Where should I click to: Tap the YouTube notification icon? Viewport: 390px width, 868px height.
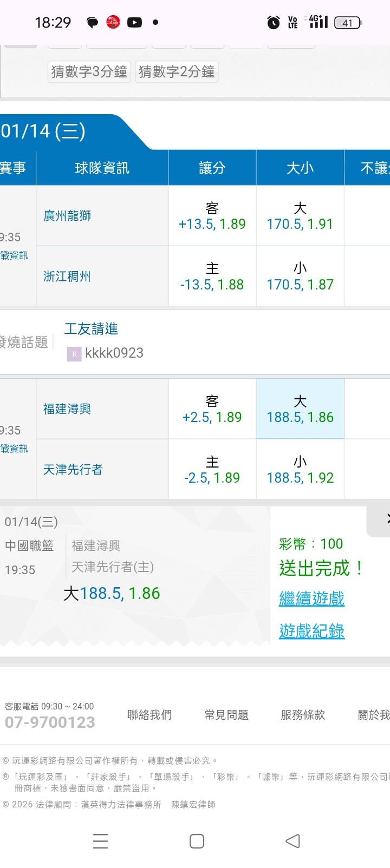pyautogui.click(x=134, y=23)
